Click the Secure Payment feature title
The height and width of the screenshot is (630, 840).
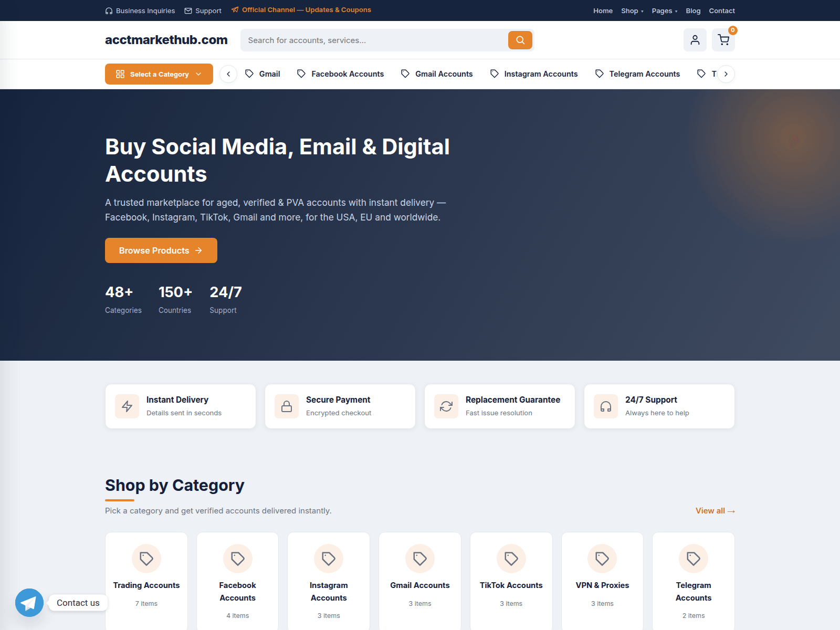tap(338, 400)
